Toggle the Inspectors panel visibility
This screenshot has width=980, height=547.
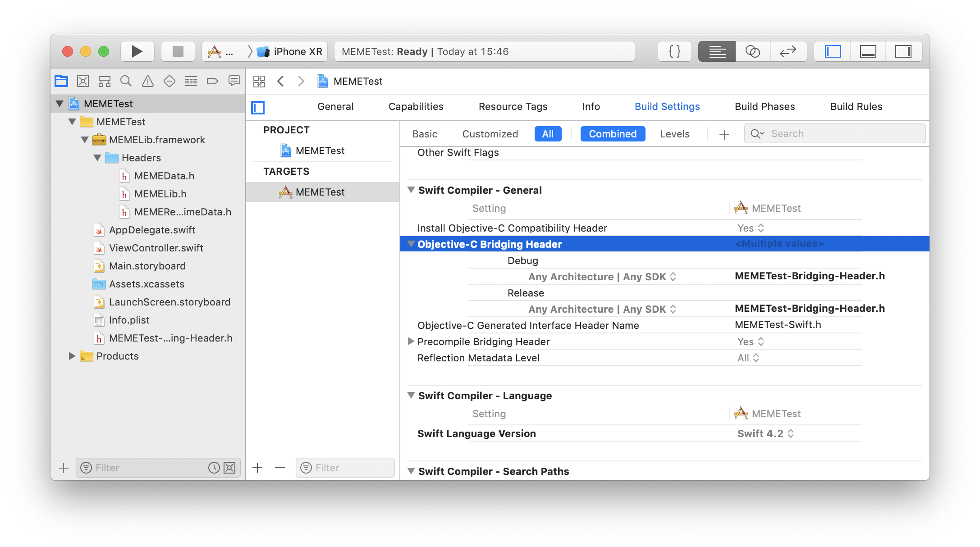click(903, 51)
